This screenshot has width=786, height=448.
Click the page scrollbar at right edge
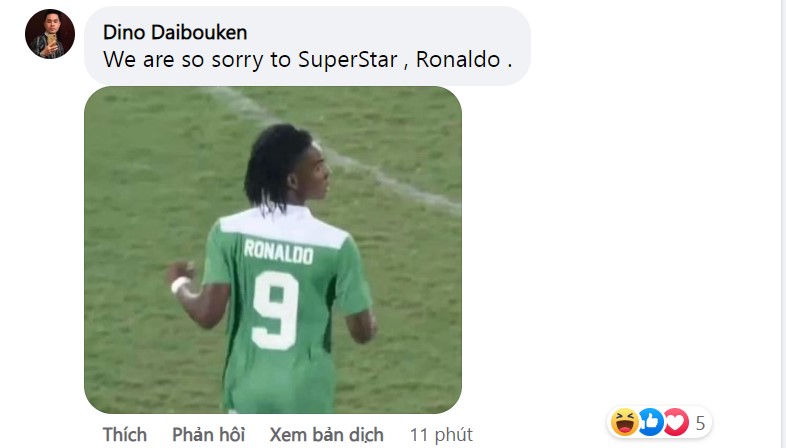[x=782, y=224]
